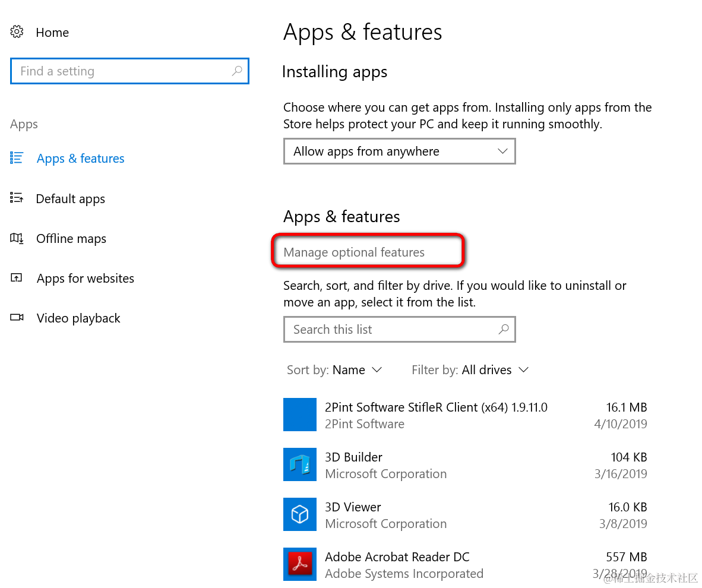This screenshot has width=702, height=588.
Task: Open Video playback settings
Action: coord(78,318)
